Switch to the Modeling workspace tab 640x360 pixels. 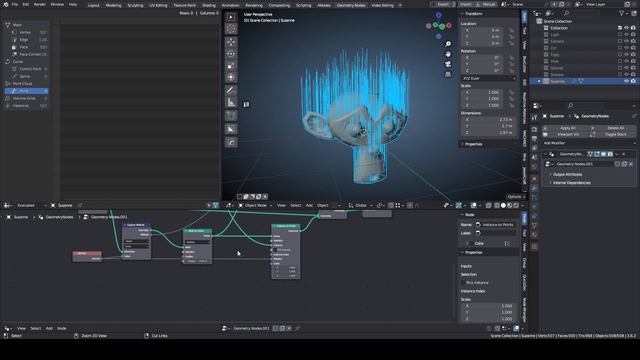click(113, 5)
